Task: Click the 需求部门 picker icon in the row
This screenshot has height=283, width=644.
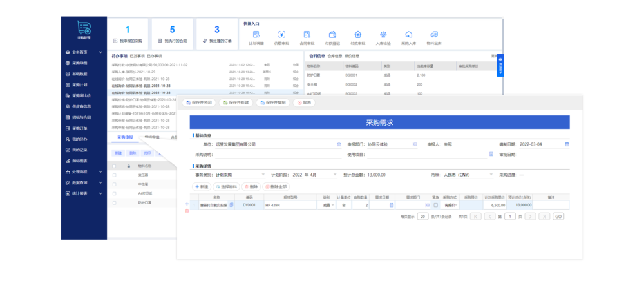Action: pos(427,204)
